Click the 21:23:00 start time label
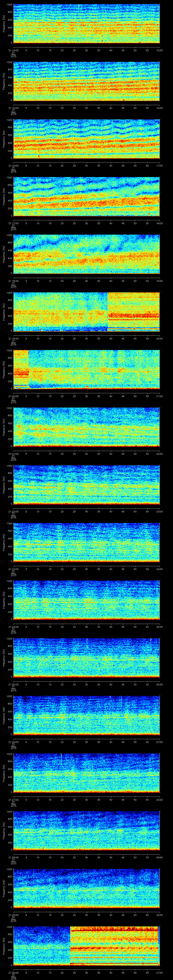The image size is (173, 980). [13, 569]
